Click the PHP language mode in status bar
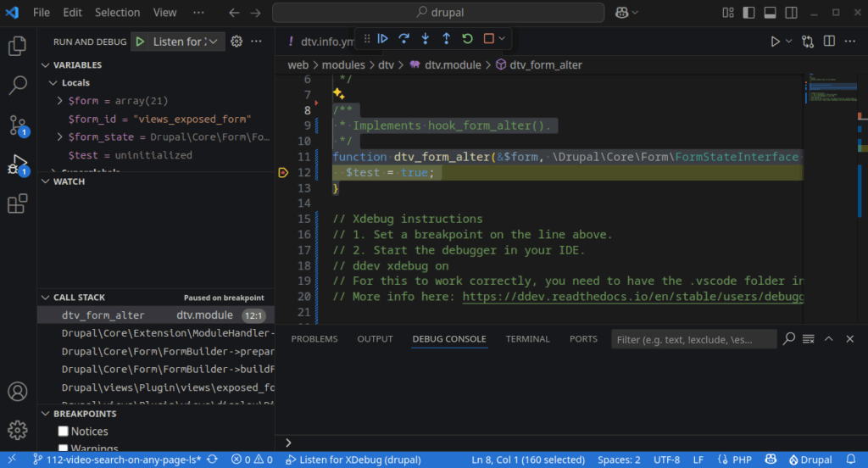868x468 pixels. coord(742,460)
